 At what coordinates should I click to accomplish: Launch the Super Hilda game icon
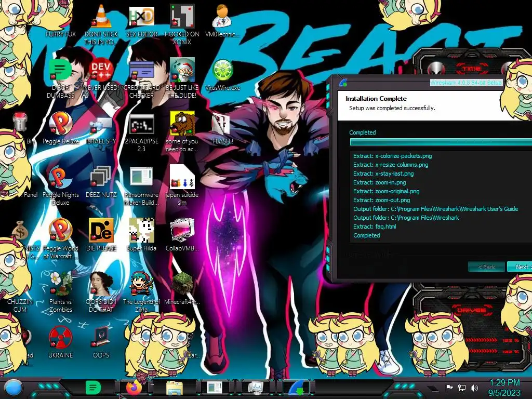point(141,230)
